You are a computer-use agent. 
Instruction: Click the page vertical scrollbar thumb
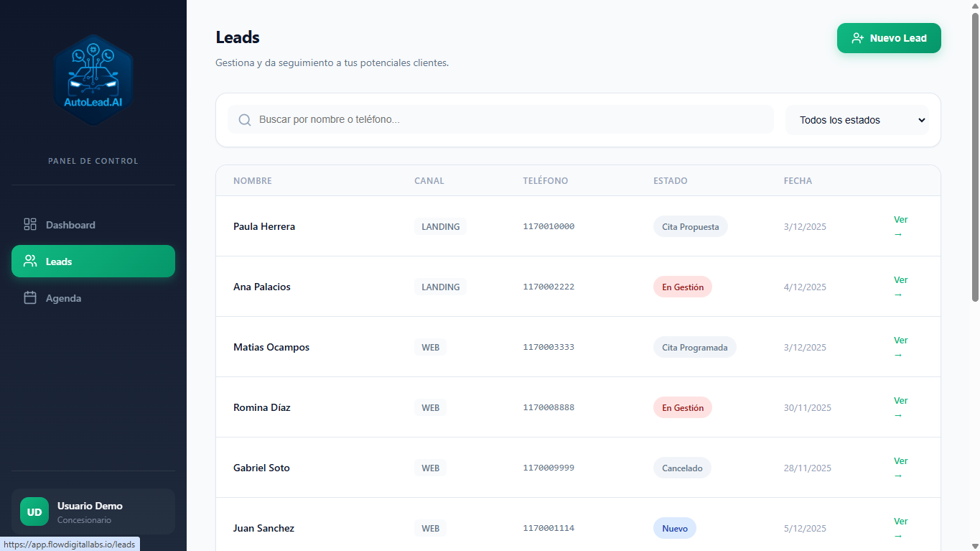pos(975,157)
